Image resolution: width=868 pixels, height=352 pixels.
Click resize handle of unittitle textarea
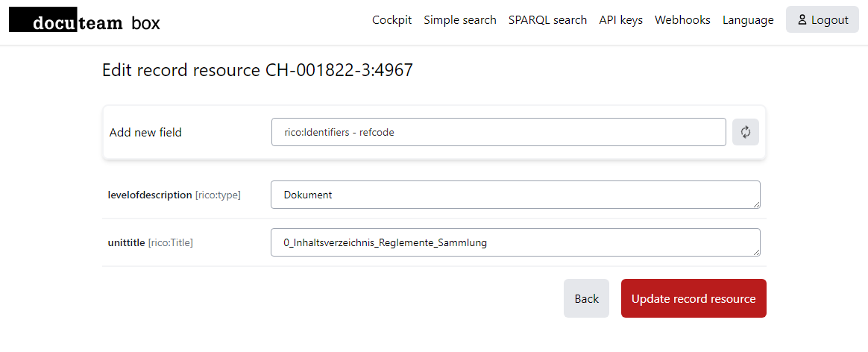click(x=756, y=251)
